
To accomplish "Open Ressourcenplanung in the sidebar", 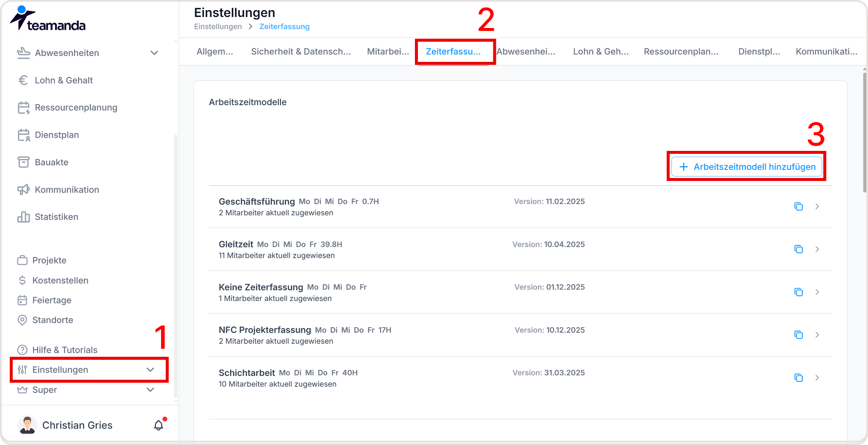I will click(76, 108).
